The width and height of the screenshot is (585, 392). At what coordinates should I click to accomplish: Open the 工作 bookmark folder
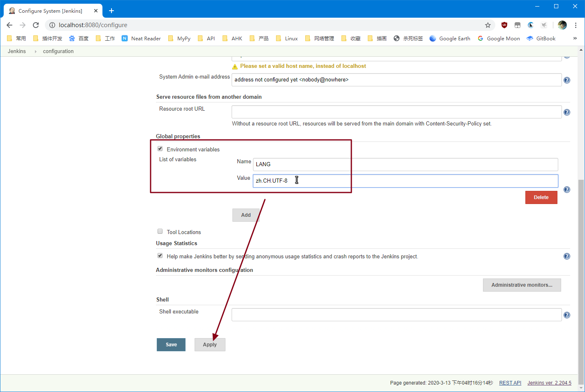[105, 38]
